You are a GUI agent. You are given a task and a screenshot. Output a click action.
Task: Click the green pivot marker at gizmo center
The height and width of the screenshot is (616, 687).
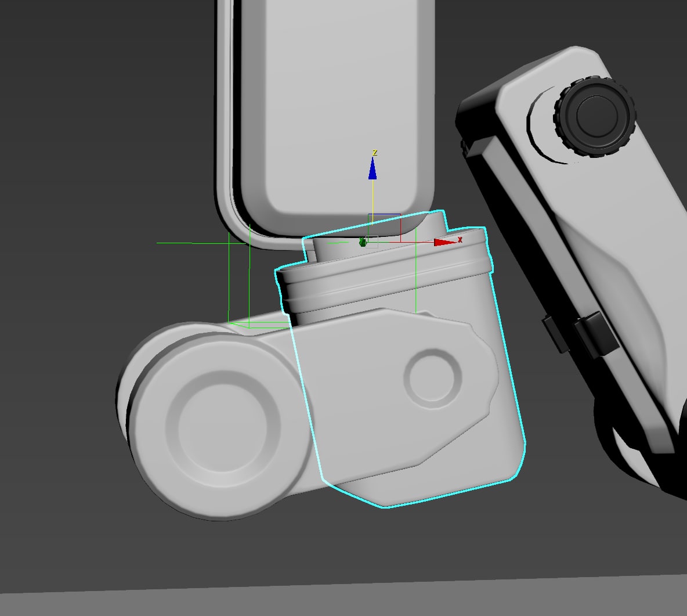(x=362, y=242)
